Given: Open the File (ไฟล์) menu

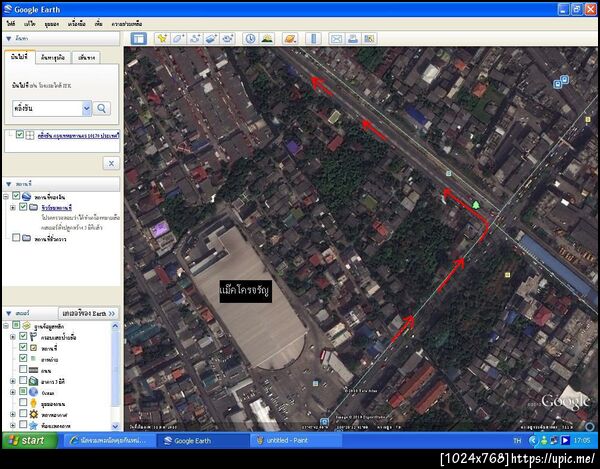Looking at the screenshot, I should pos(11,24).
